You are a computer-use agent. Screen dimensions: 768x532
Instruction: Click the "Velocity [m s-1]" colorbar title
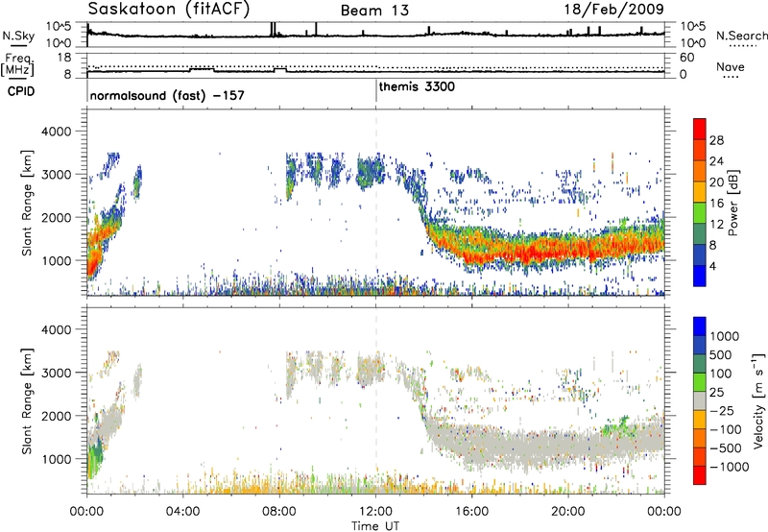point(758,400)
